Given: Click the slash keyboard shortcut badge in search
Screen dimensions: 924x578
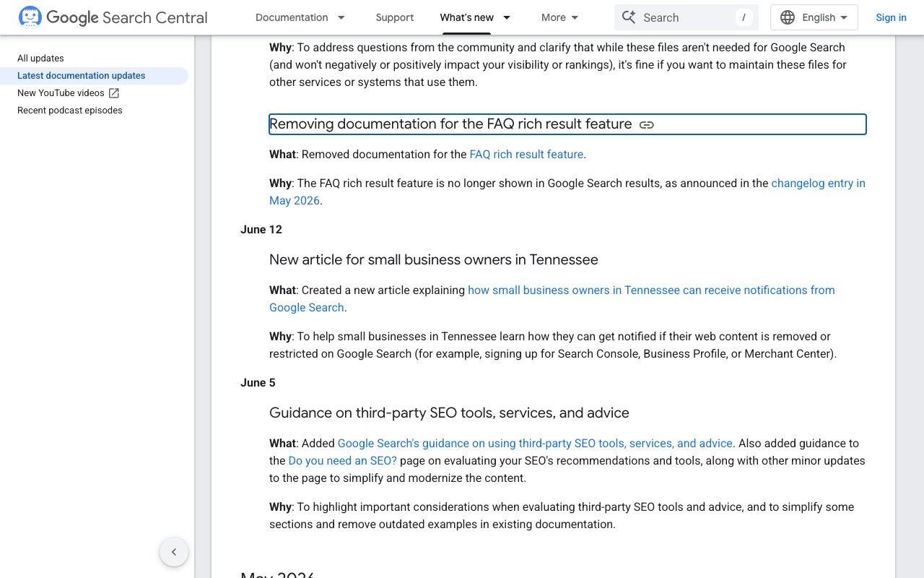Looking at the screenshot, I should click(744, 17).
